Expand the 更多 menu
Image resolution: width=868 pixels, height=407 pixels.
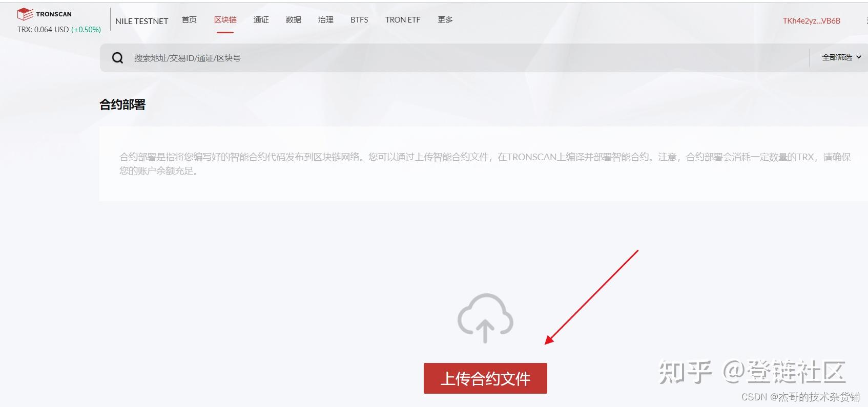click(x=445, y=20)
